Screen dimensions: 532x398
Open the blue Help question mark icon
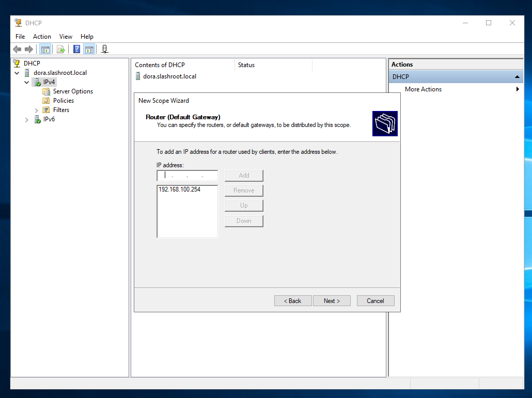(x=76, y=50)
